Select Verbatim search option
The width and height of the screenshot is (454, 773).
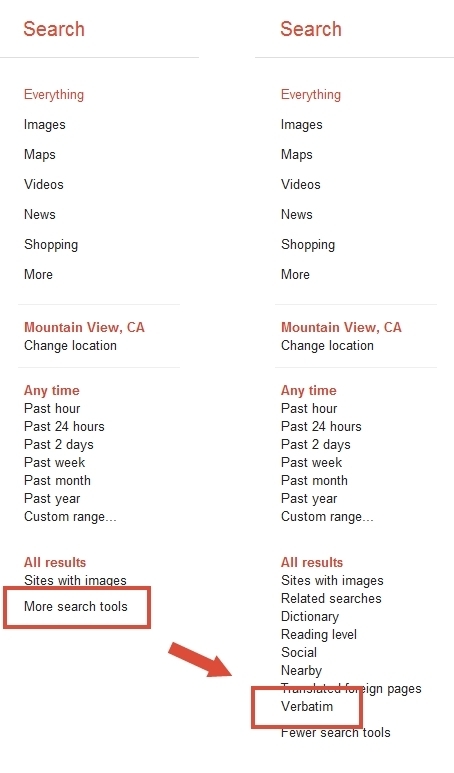click(x=307, y=706)
